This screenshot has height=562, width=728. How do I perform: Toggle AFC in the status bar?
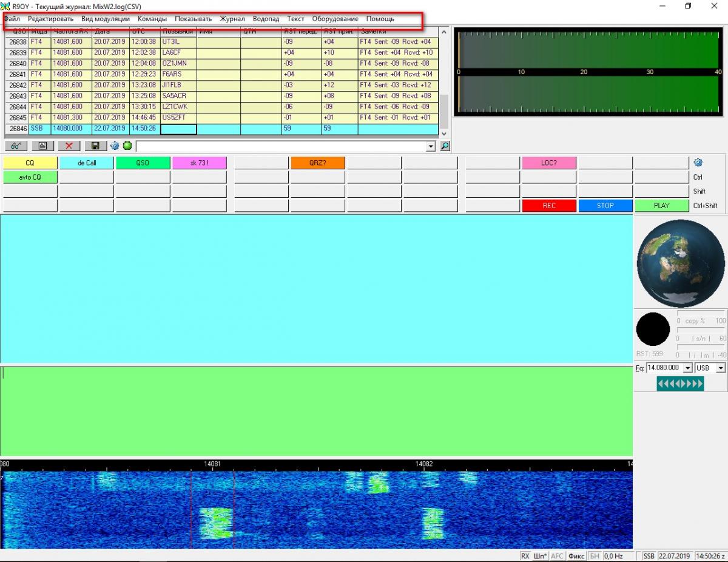point(557,556)
